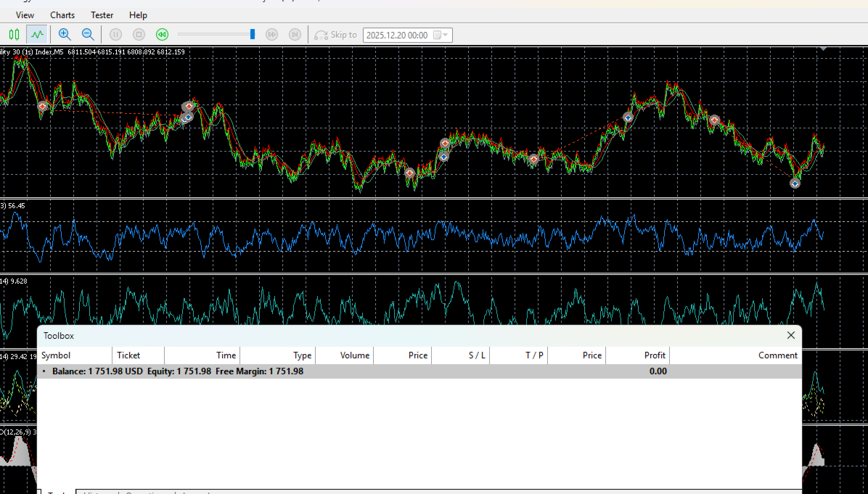Switch chart to candlestick mode
The image size is (868, 494).
15,34
